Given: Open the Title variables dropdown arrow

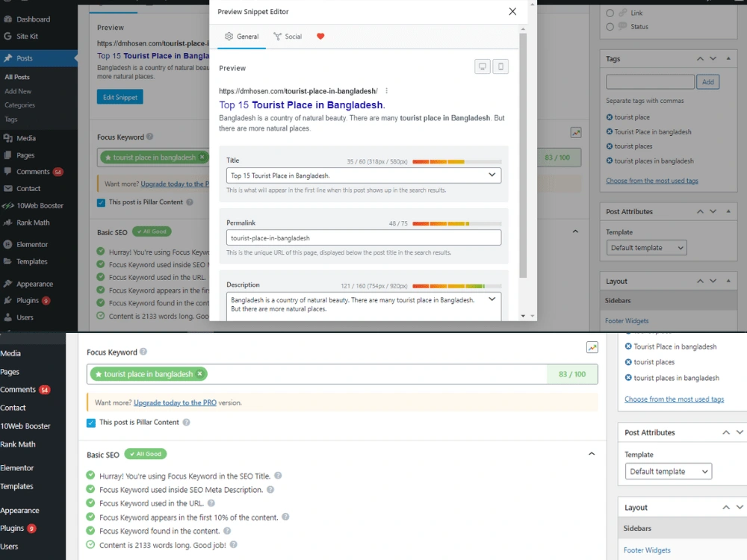Looking at the screenshot, I should (492, 175).
